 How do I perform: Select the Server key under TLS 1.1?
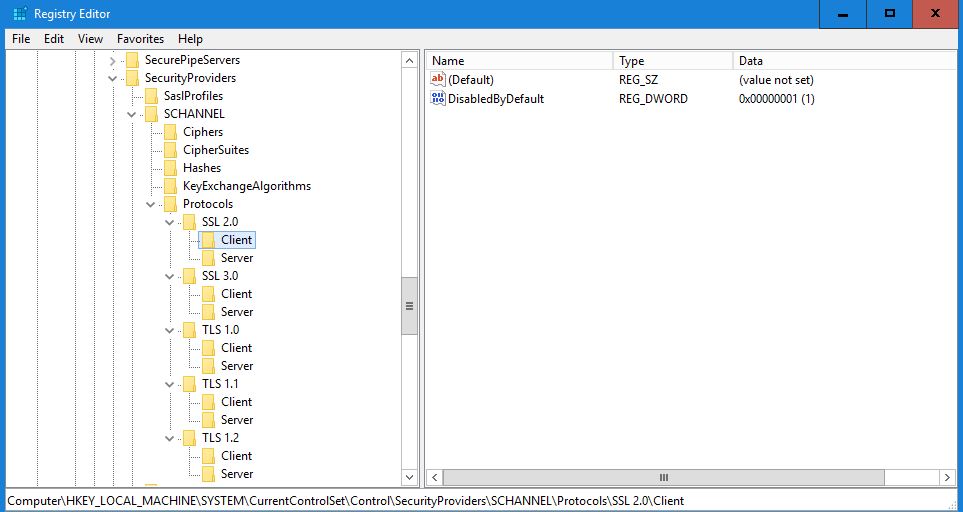coord(236,420)
